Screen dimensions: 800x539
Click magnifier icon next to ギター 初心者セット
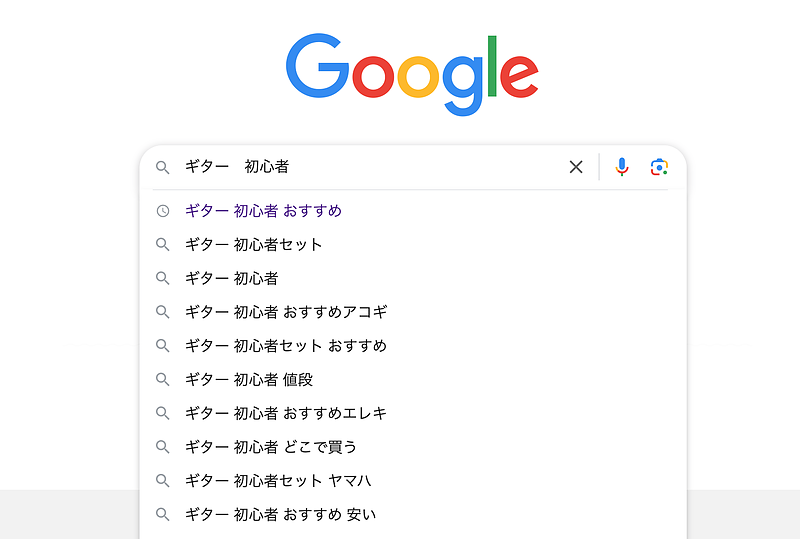pyautogui.click(x=163, y=245)
